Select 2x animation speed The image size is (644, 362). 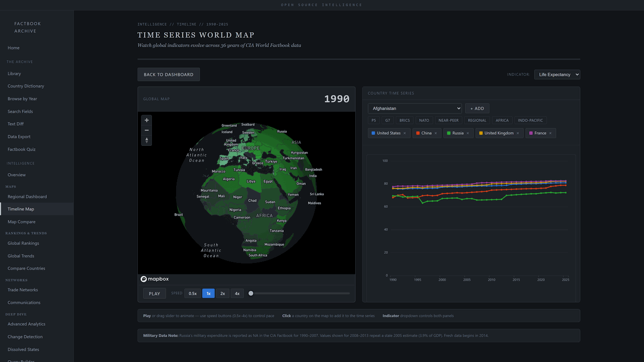(x=223, y=294)
